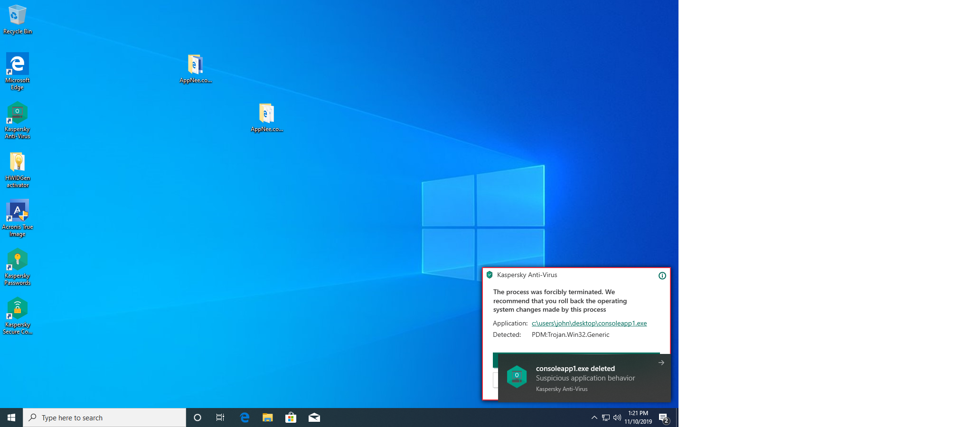Launch Edge from the taskbar
Image resolution: width=980 pixels, height=427 pixels.
coord(245,418)
